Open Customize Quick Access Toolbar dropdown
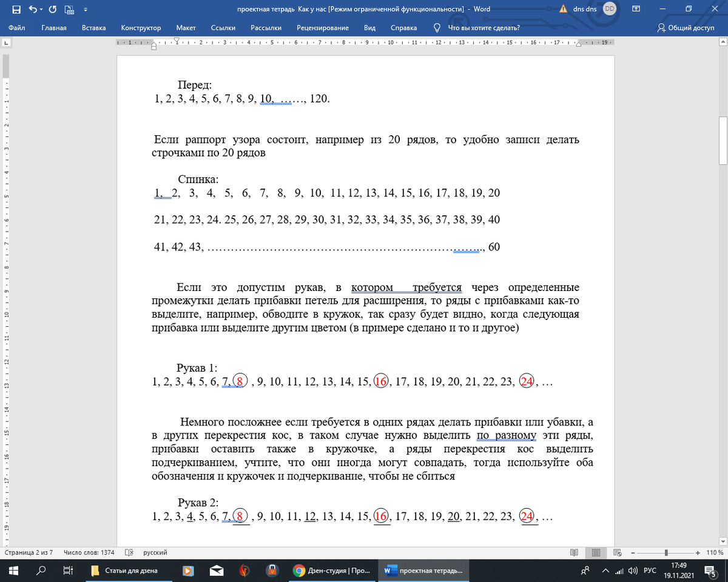This screenshot has height=582, width=728. (x=85, y=10)
